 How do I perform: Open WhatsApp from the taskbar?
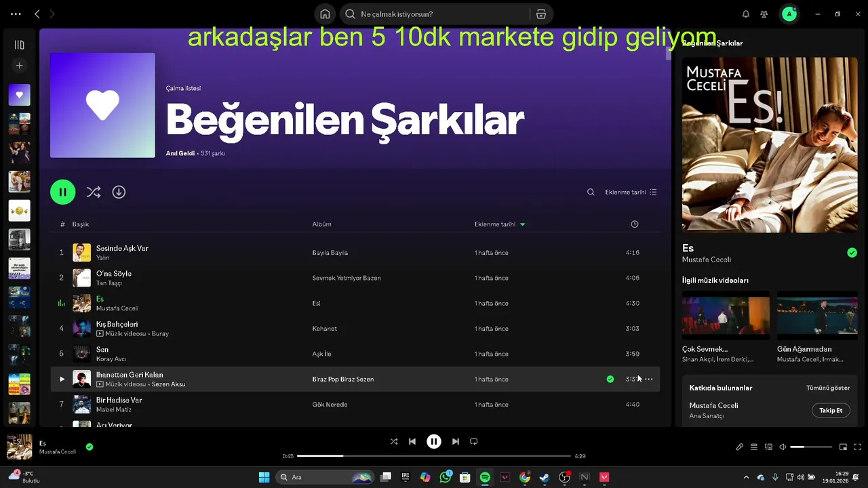pyautogui.click(x=446, y=477)
